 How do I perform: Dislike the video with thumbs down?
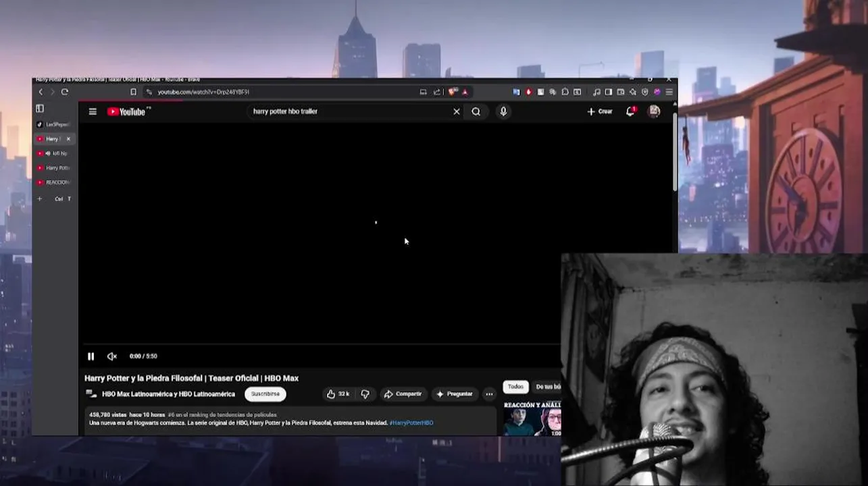point(365,394)
